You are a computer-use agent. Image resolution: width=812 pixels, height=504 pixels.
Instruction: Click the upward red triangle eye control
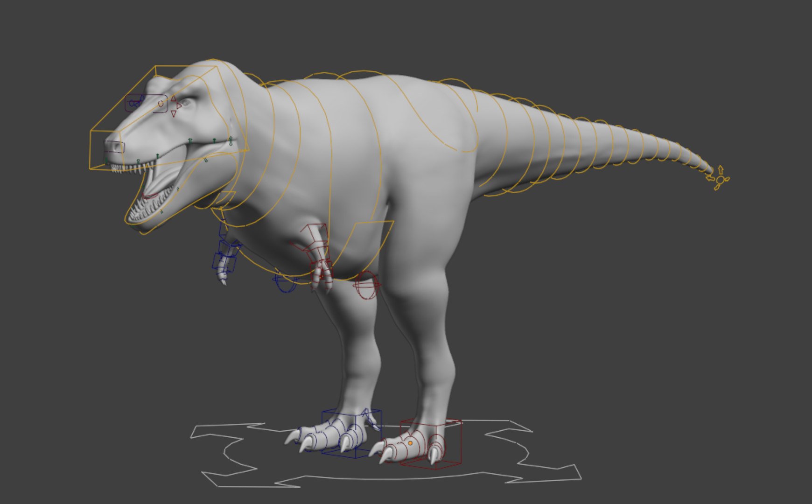click(x=174, y=98)
